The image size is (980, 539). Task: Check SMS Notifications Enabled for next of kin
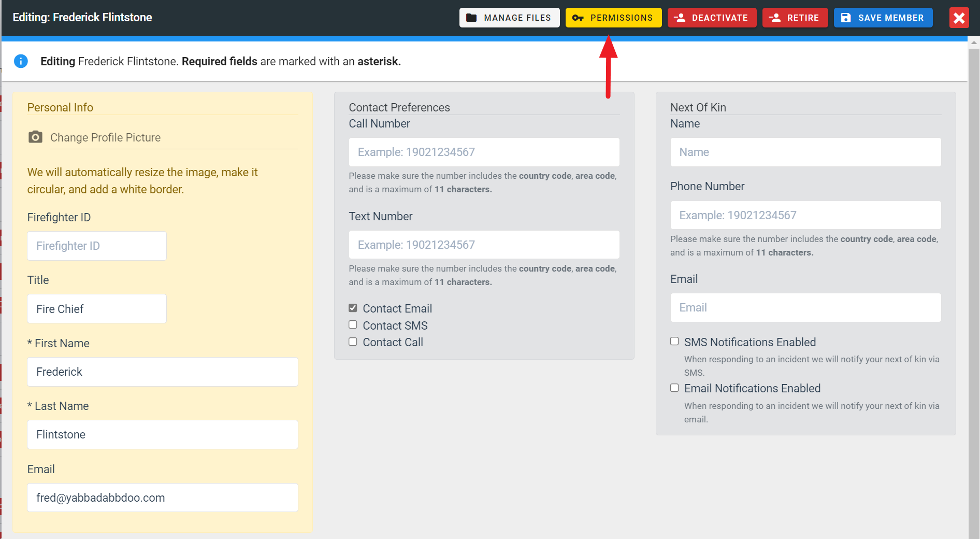[674, 341]
